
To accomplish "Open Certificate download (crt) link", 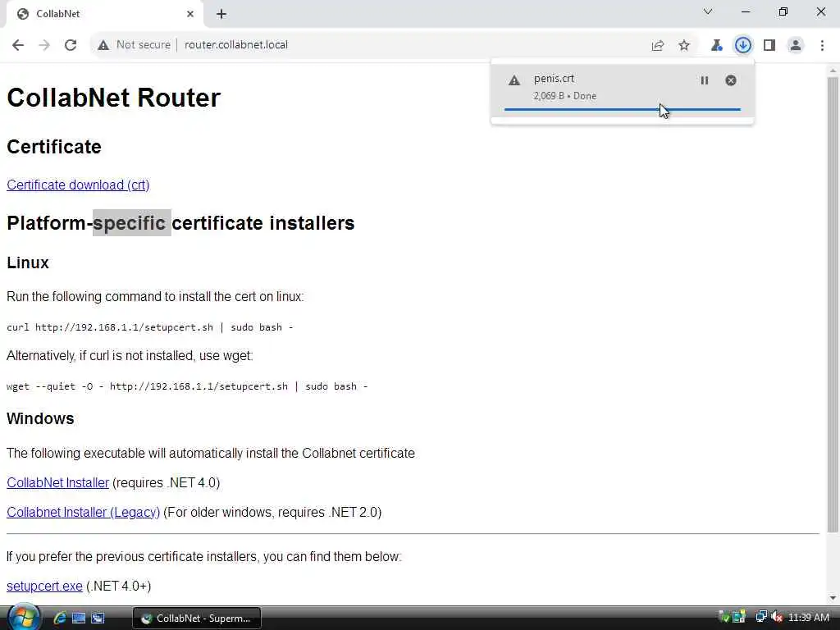I will pos(78,185).
